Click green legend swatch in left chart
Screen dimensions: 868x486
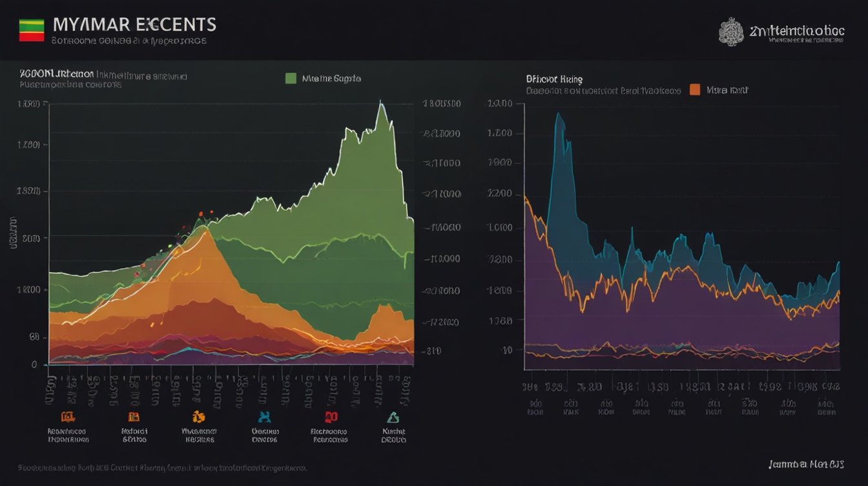click(291, 78)
